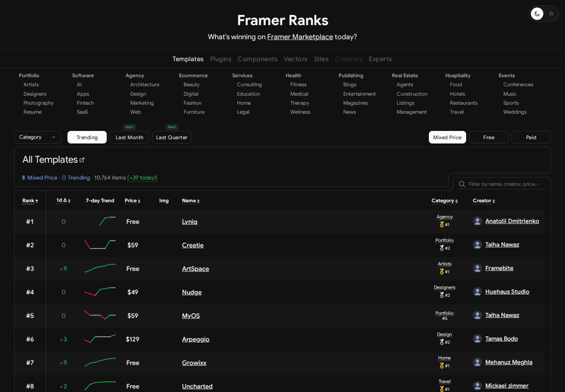Open the Lyniq template link

(x=190, y=222)
